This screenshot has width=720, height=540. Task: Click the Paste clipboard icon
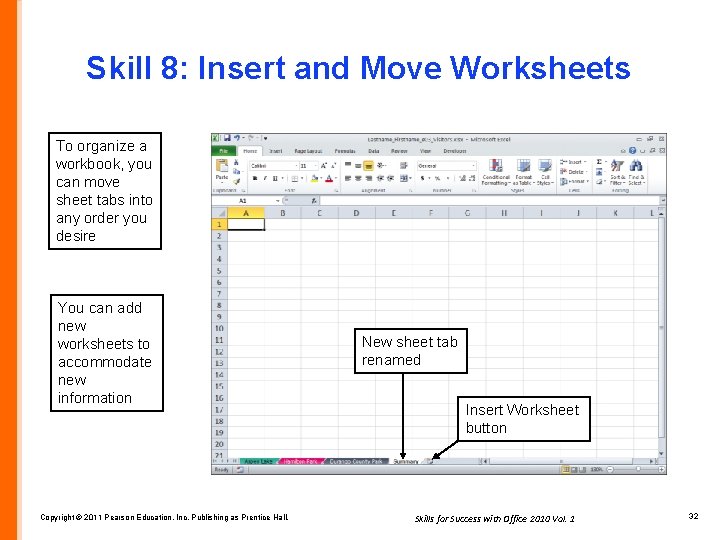pos(222,166)
